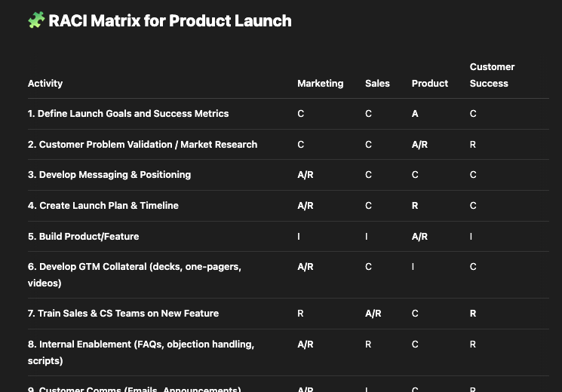Select Sales A/R cell in Train Sales row
Screen dimensions: 562x392
coord(373,314)
